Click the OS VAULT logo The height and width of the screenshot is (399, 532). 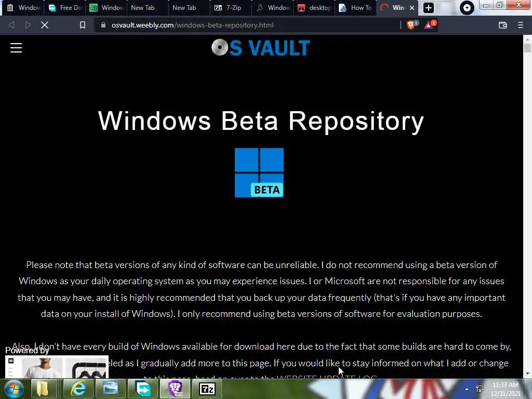260,47
